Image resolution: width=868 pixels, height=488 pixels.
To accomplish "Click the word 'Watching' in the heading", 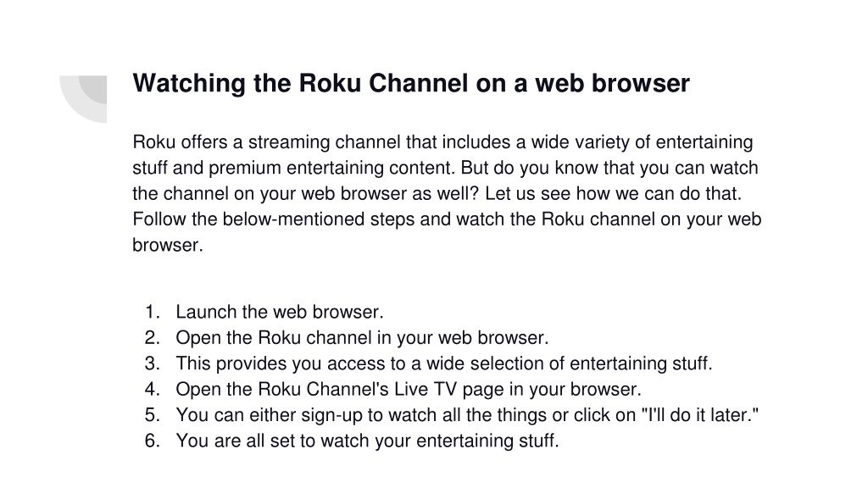I will (189, 84).
